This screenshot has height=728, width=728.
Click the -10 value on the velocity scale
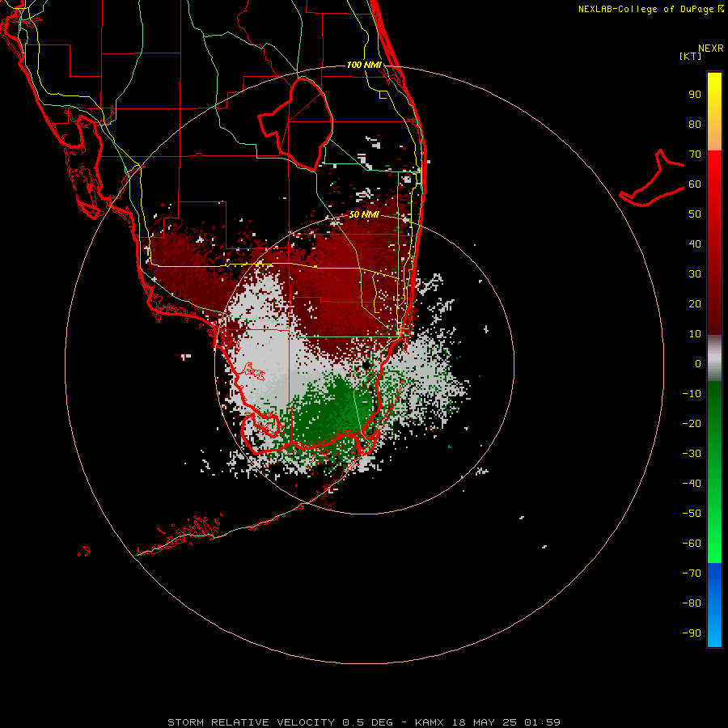coord(692,394)
